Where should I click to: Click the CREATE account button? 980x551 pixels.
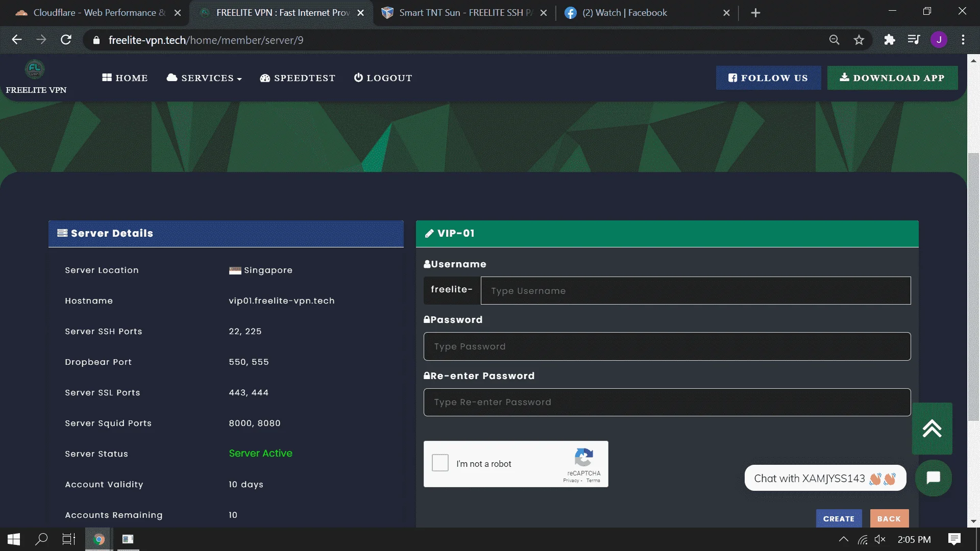[x=839, y=518]
